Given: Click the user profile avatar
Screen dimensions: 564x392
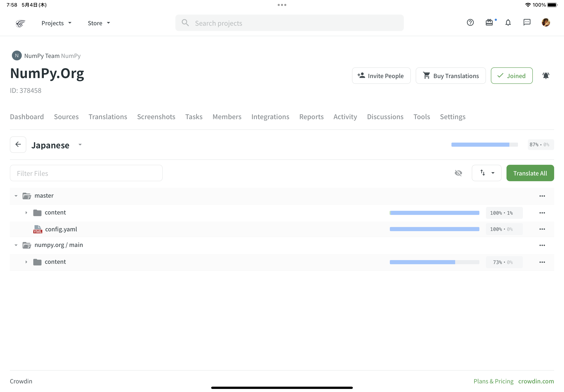Looking at the screenshot, I should [x=546, y=23].
